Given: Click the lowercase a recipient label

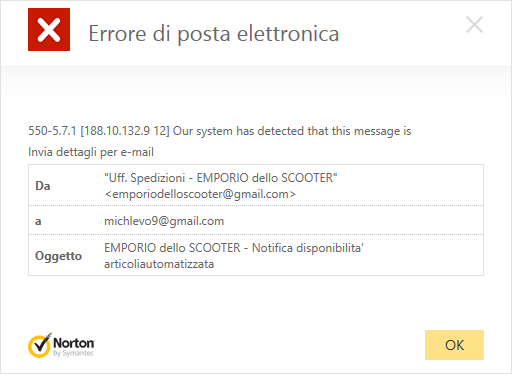Looking at the screenshot, I should tap(38, 221).
